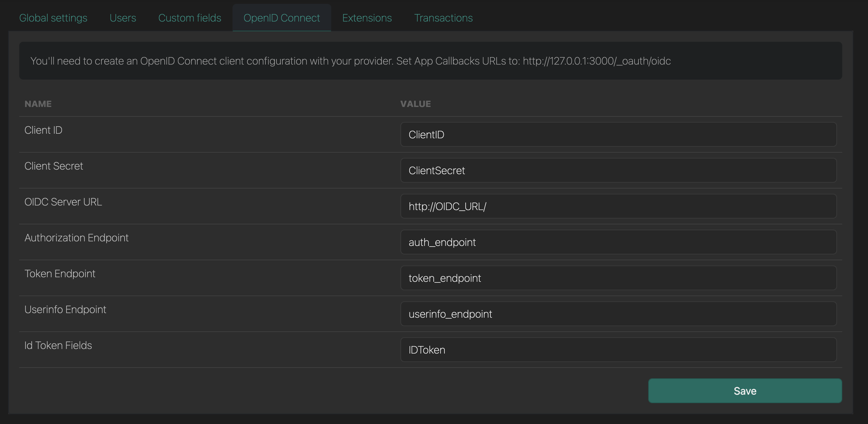View the Transactions tab
868x424 pixels.
[x=443, y=18]
